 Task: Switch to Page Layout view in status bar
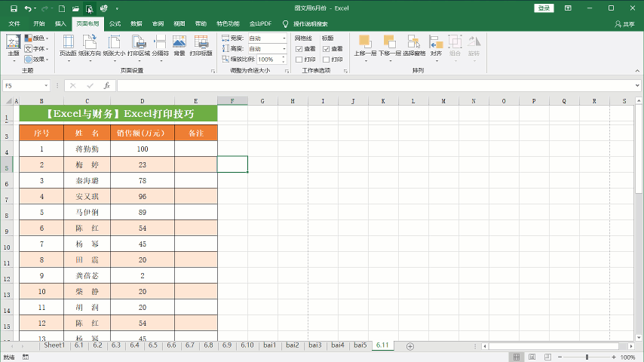click(532, 357)
